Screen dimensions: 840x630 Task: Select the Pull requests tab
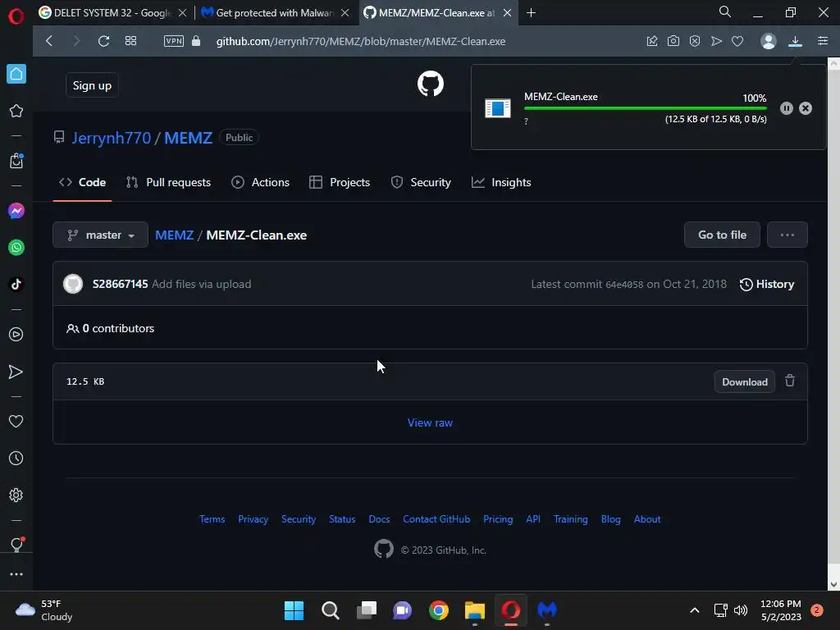tap(168, 182)
